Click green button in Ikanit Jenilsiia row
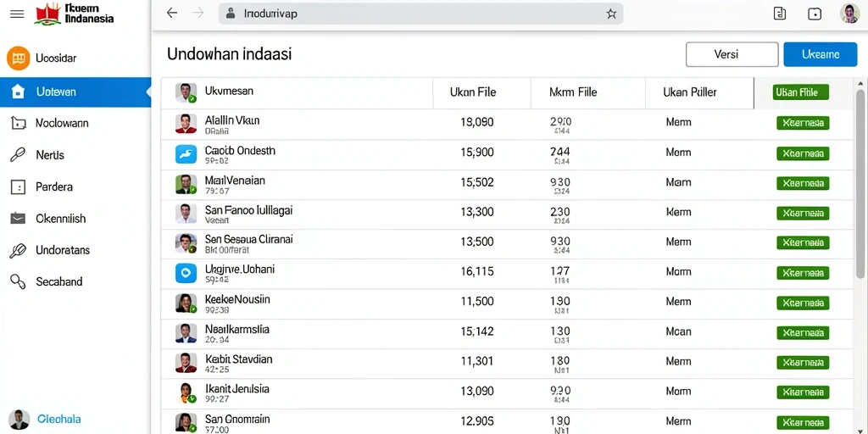This screenshot has height=434, width=868. (x=803, y=392)
